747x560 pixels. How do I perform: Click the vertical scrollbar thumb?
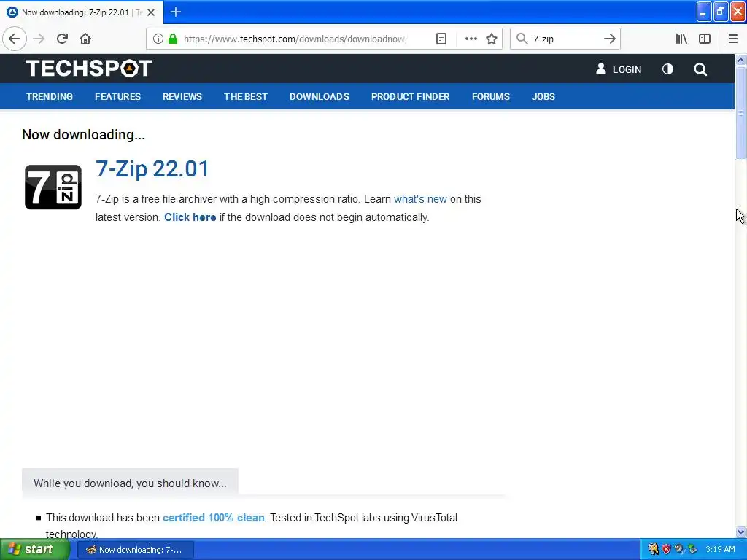740,113
